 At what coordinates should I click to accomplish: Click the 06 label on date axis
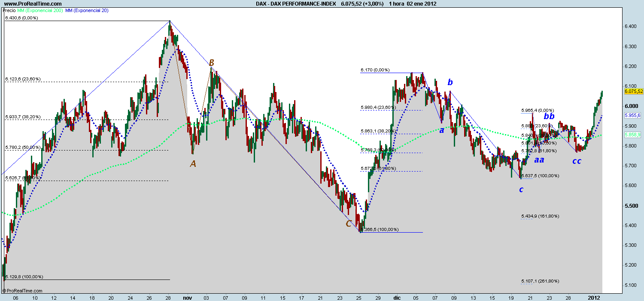click(x=15, y=297)
